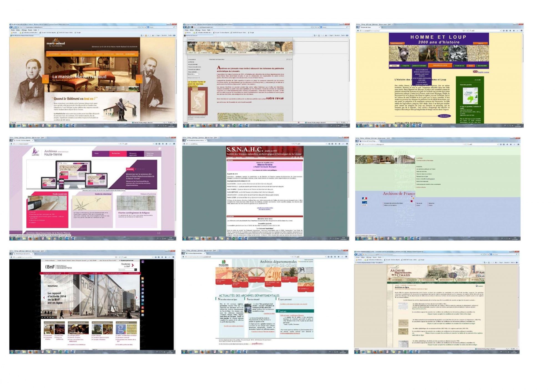Click BnF search magnifier button
The image size is (555, 392).
pyautogui.click(x=136, y=270)
